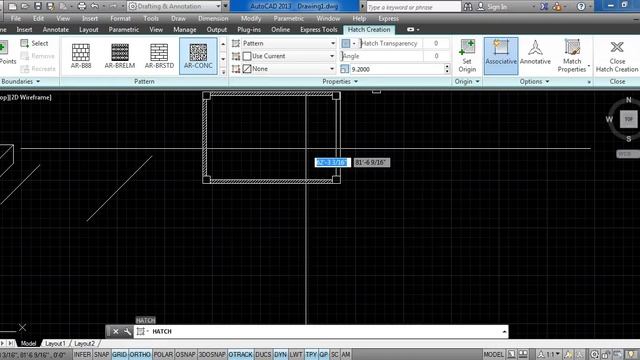The height and width of the screenshot is (360, 640).
Task: Open the File menu
Action: (16, 18)
